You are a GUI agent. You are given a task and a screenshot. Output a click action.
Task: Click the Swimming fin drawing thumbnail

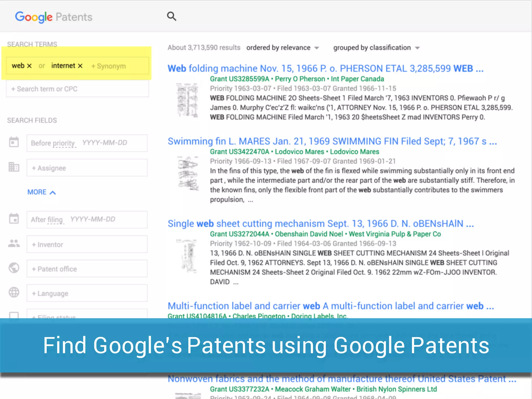tap(188, 173)
